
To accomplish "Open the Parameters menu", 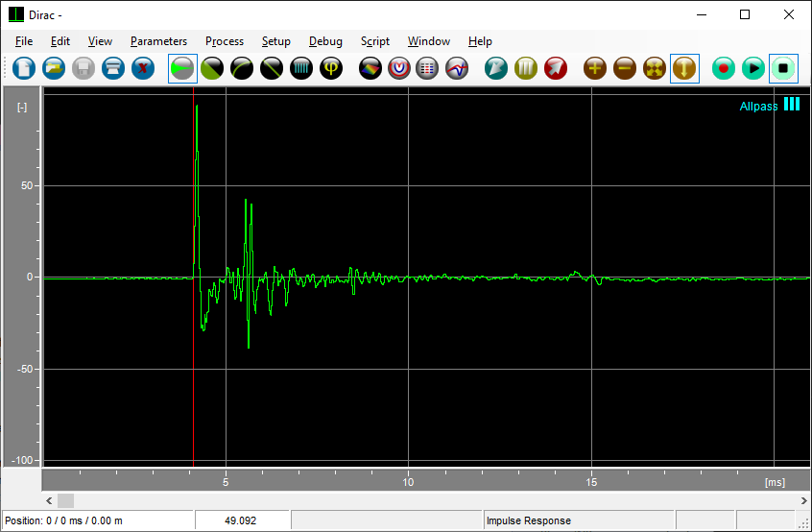I will 158,41.
